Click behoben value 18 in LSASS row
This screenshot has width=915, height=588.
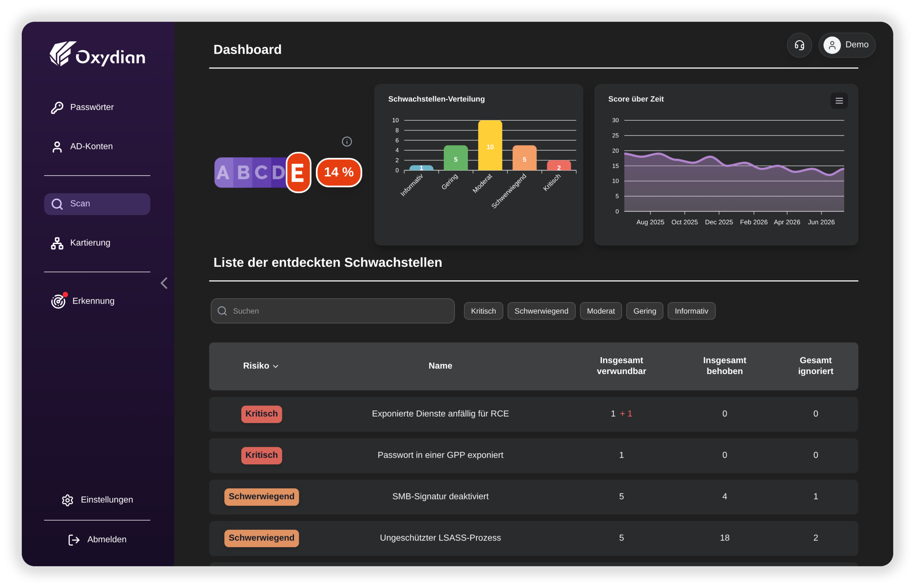724,538
